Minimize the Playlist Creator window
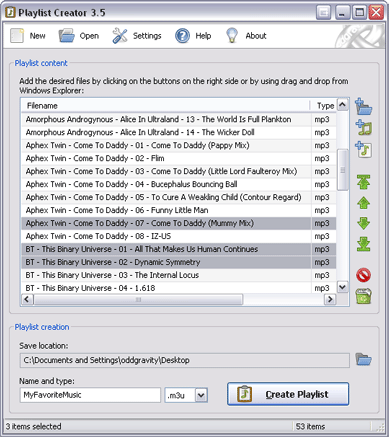Viewport: 389px width, 437px height. [342, 13]
